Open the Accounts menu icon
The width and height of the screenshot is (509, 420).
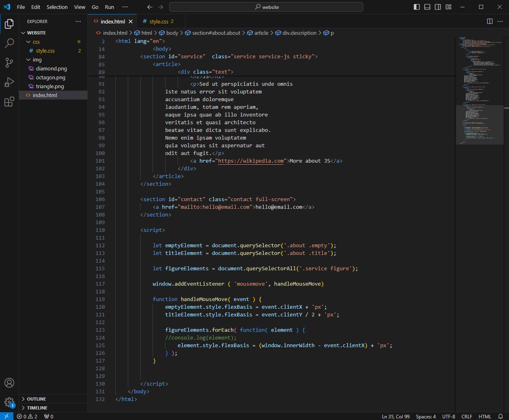pyautogui.click(x=9, y=383)
